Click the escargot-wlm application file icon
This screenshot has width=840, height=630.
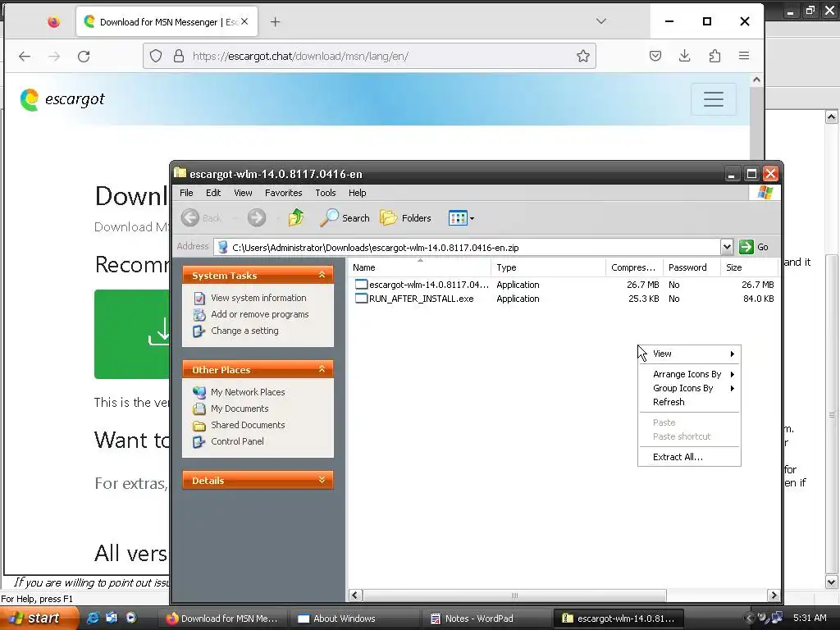pyautogui.click(x=362, y=285)
